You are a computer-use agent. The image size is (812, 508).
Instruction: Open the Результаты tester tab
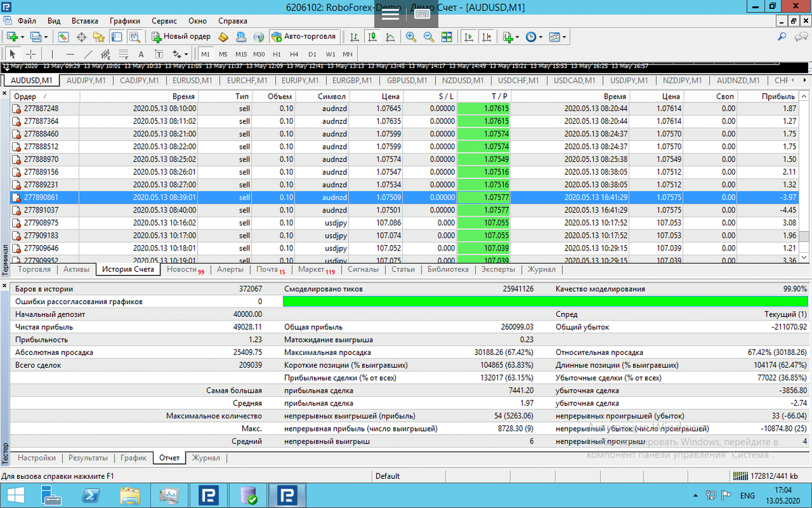[88, 458]
